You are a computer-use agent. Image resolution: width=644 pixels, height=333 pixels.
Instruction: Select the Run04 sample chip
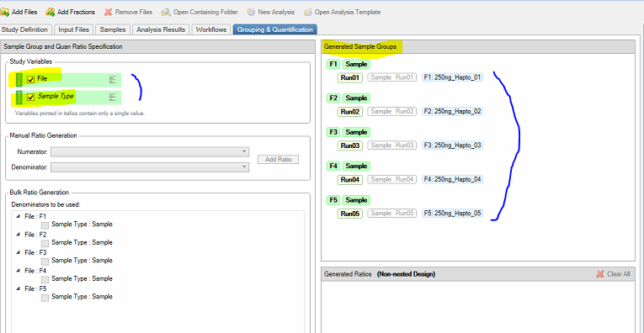[350, 179]
